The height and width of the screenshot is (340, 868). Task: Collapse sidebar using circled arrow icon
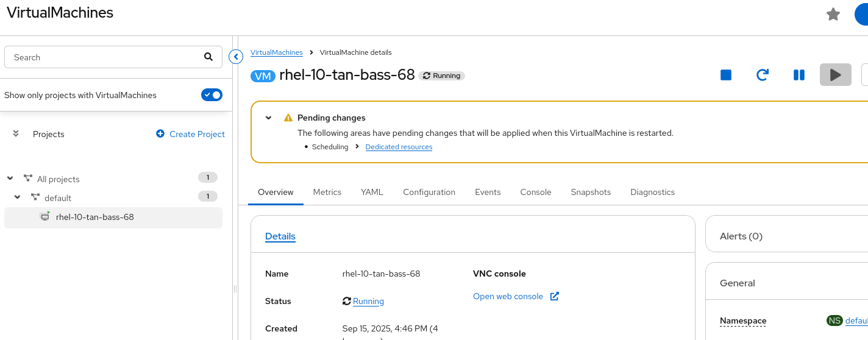click(x=236, y=57)
